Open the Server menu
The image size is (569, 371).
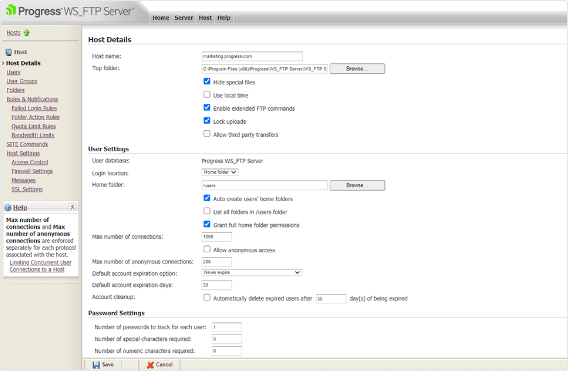coord(184,18)
